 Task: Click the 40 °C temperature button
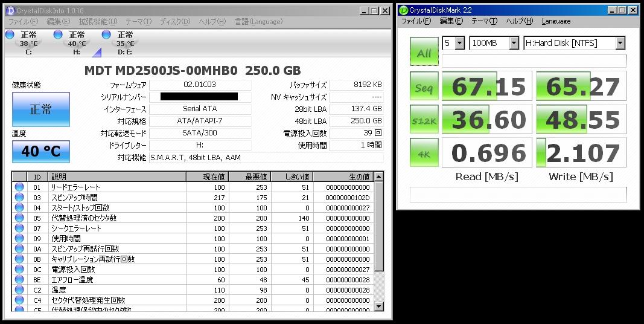click(40, 151)
